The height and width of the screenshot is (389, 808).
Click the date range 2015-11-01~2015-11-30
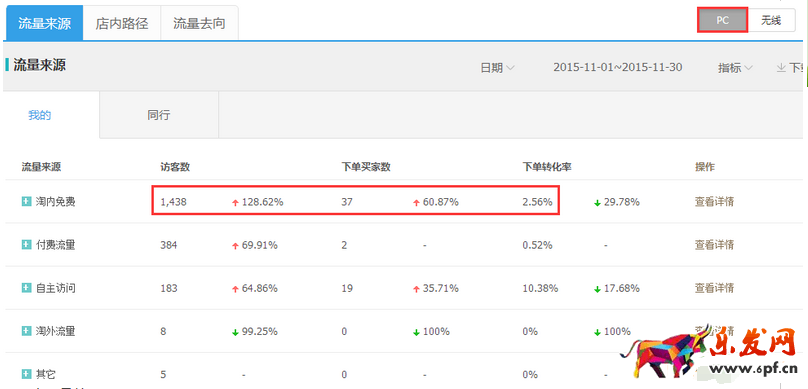[618, 67]
